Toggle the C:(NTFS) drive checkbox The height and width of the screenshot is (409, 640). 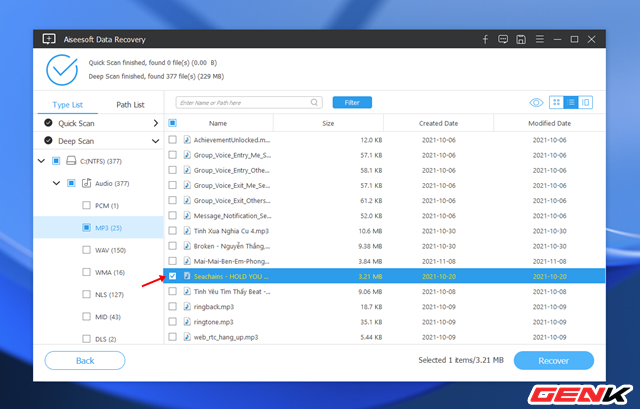click(x=56, y=161)
